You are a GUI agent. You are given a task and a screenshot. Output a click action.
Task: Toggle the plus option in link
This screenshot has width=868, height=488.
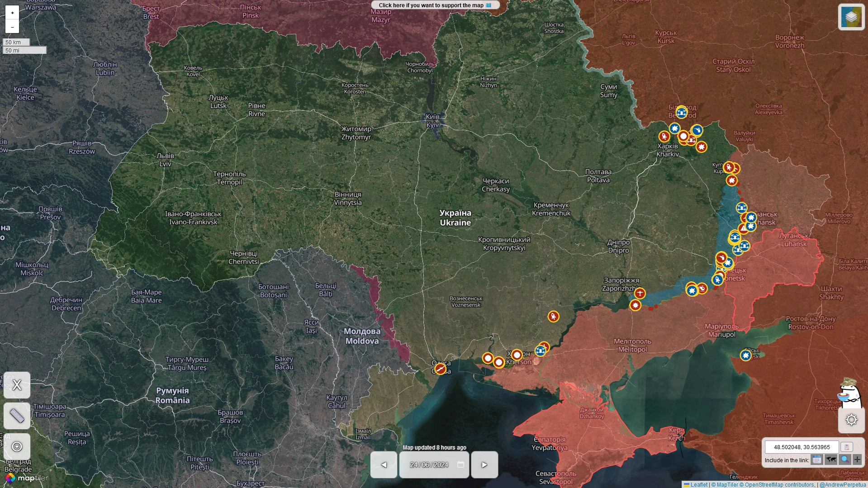(x=857, y=460)
